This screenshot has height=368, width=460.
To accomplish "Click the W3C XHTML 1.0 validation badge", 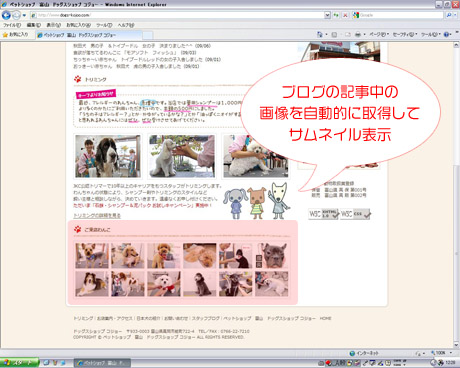I will click(x=323, y=214).
